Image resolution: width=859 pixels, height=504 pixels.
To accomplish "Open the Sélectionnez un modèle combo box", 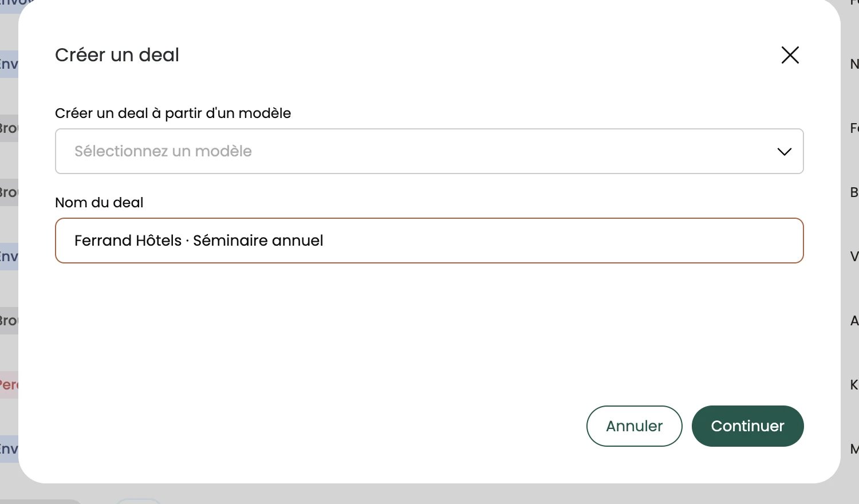I will tap(429, 151).
